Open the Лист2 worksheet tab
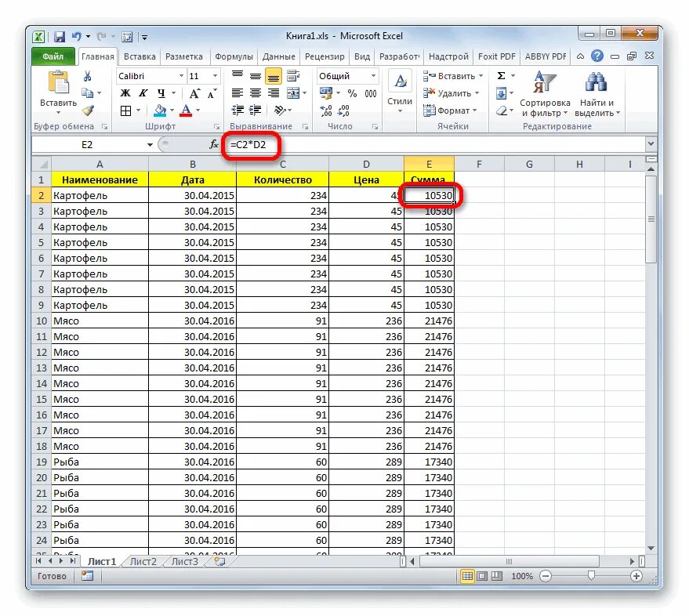Screen dimensions: 689x616 (143, 561)
